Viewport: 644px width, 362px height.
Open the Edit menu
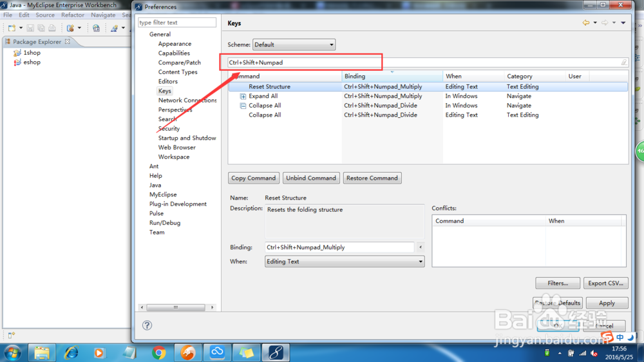(x=24, y=15)
